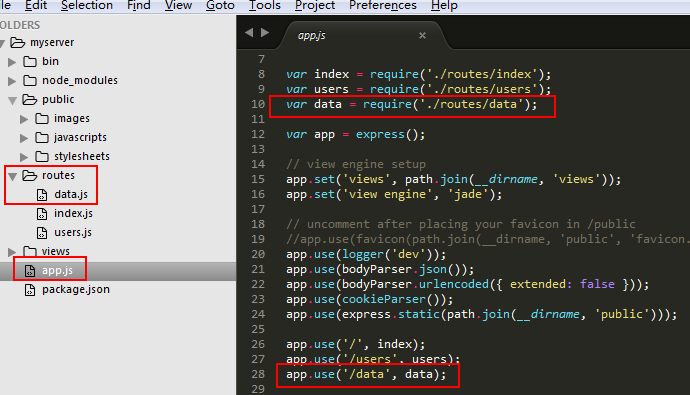Screen dimensions: 690x395
Task: Open package.json in the sidebar
Action: pos(76,289)
